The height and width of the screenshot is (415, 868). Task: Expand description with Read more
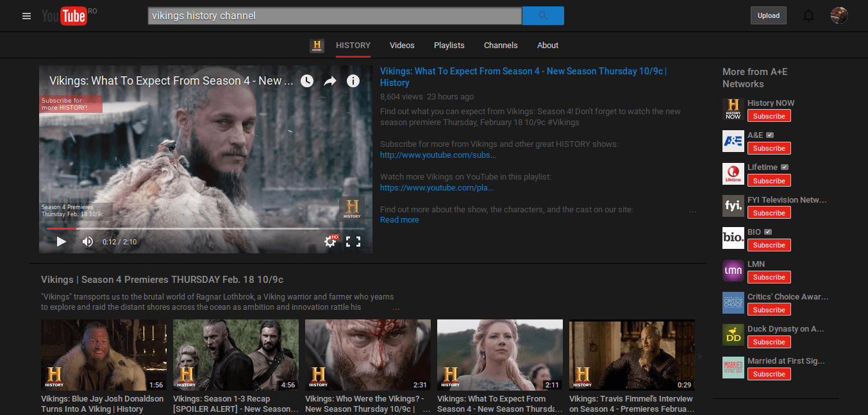pyautogui.click(x=399, y=220)
